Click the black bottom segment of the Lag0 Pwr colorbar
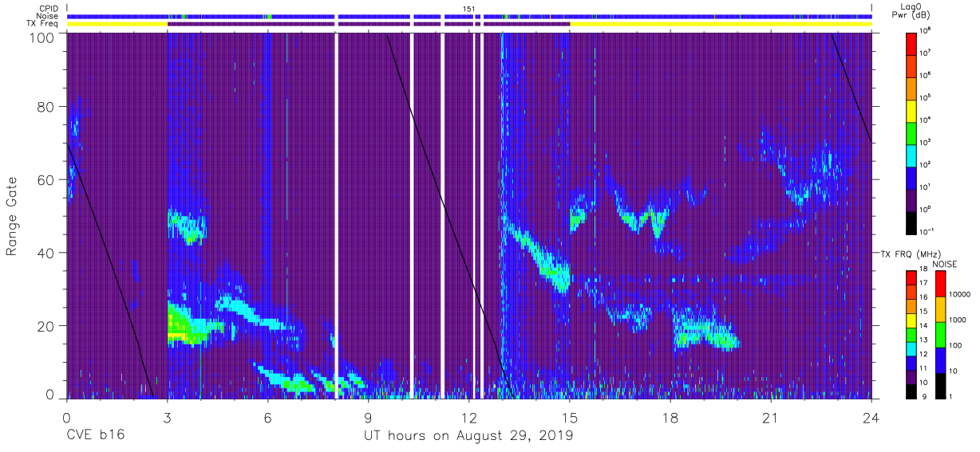The height and width of the screenshot is (452, 980). pyautogui.click(x=912, y=222)
